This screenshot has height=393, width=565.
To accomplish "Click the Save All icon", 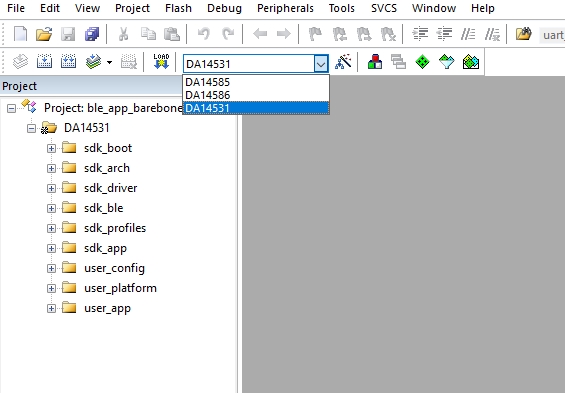I will (92, 34).
